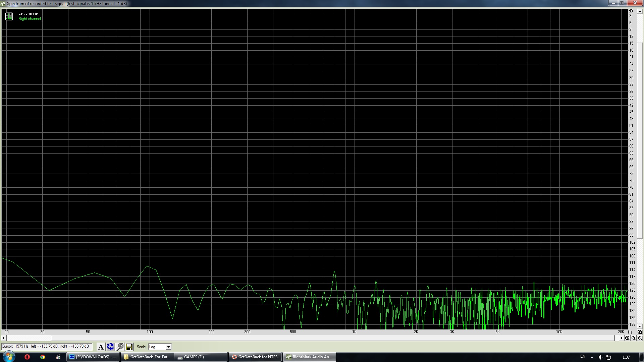Switch to GAMES (E:) taskbar window
This screenshot has width=644, height=362.
(201, 357)
